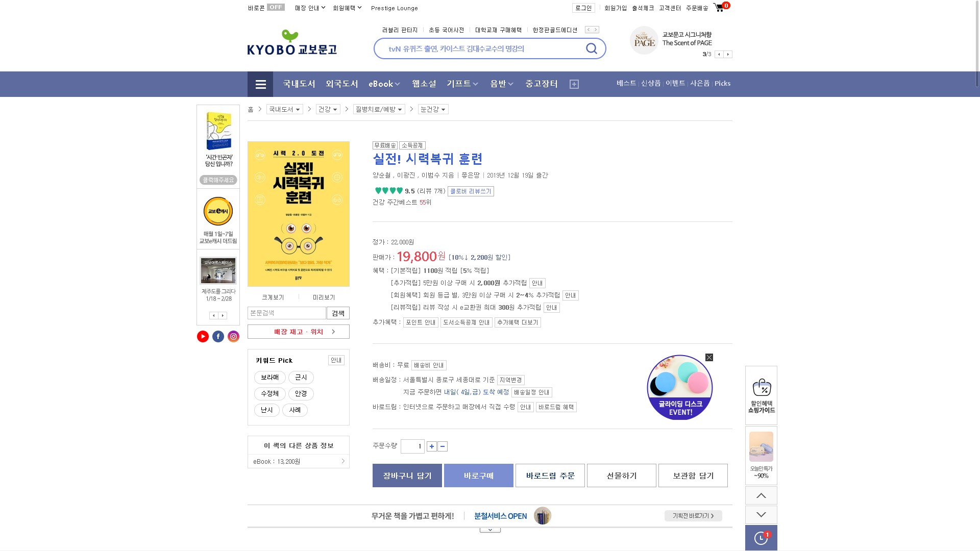The height and width of the screenshot is (551, 980).
Task: Click 보관함 담기 button
Action: click(693, 475)
